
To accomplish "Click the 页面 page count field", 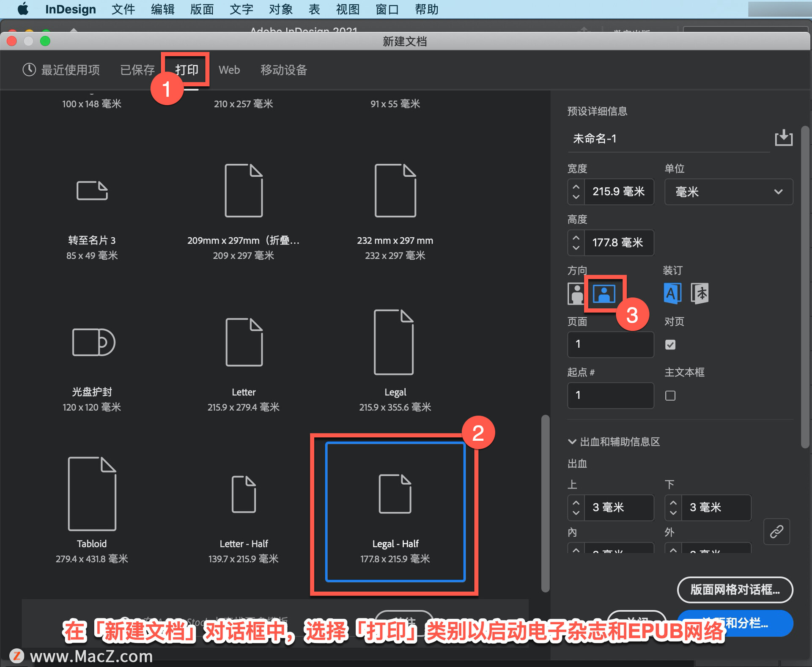I will (x=610, y=344).
